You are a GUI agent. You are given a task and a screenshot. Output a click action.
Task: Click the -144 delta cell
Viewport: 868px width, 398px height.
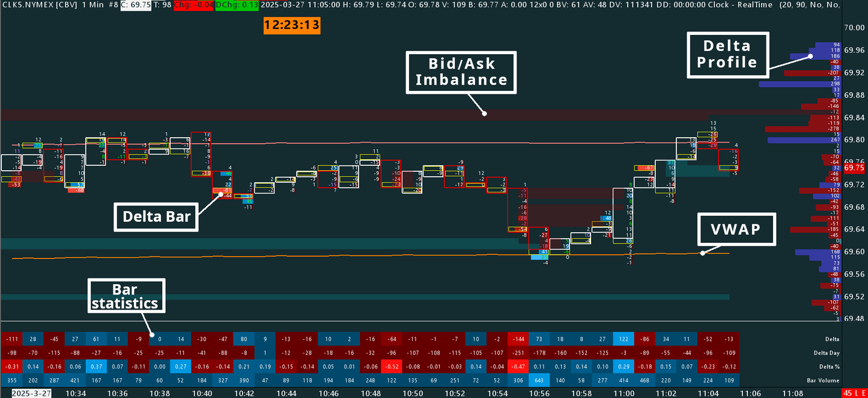pyautogui.click(x=518, y=340)
